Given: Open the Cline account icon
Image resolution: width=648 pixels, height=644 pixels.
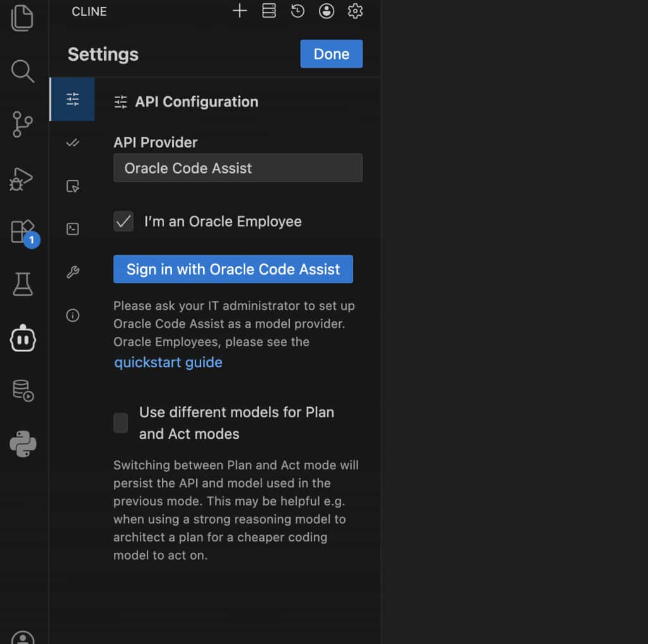Looking at the screenshot, I should point(327,11).
